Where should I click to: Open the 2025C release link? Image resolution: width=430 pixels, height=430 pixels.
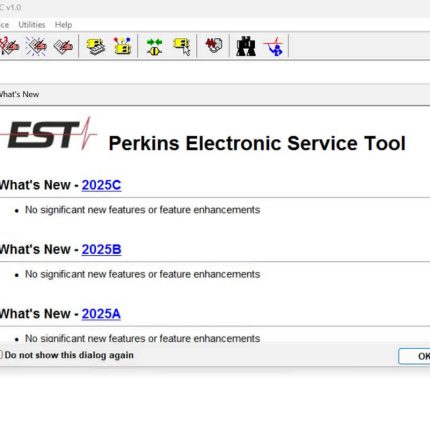(101, 185)
